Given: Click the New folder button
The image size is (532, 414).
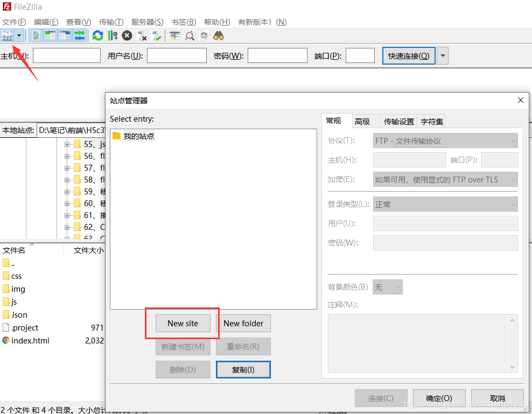Looking at the screenshot, I should [243, 324].
